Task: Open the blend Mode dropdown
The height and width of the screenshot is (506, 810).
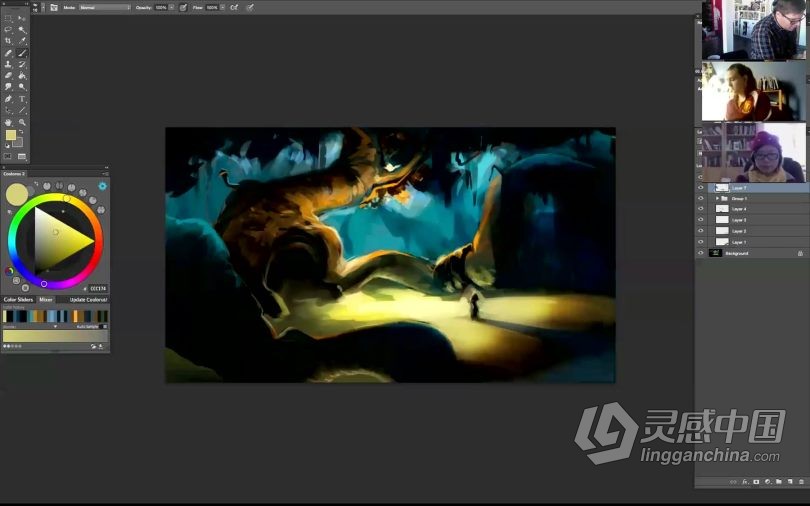Action: (105, 8)
